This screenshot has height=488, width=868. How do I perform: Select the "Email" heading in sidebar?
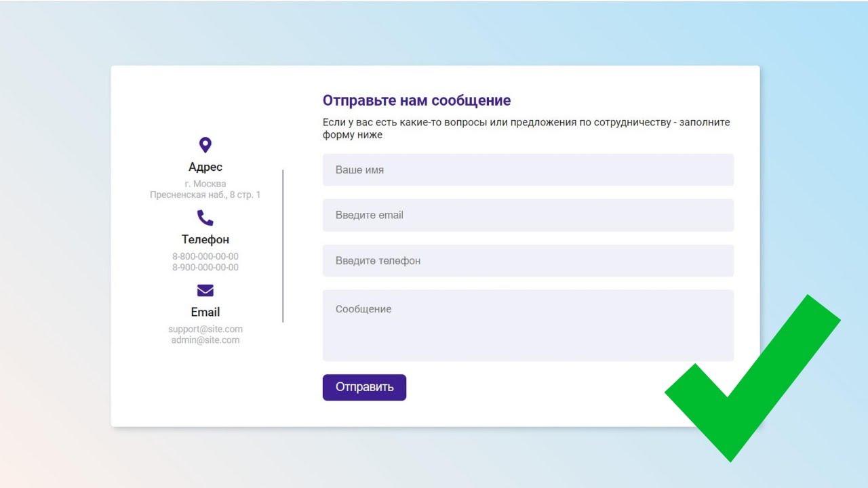click(205, 312)
